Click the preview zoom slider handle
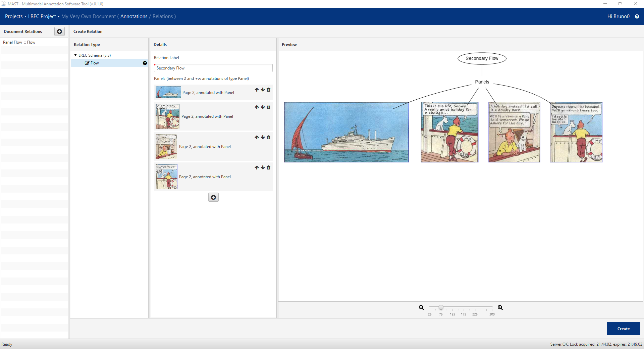Image resolution: width=644 pixels, height=349 pixels. click(x=441, y=307)
